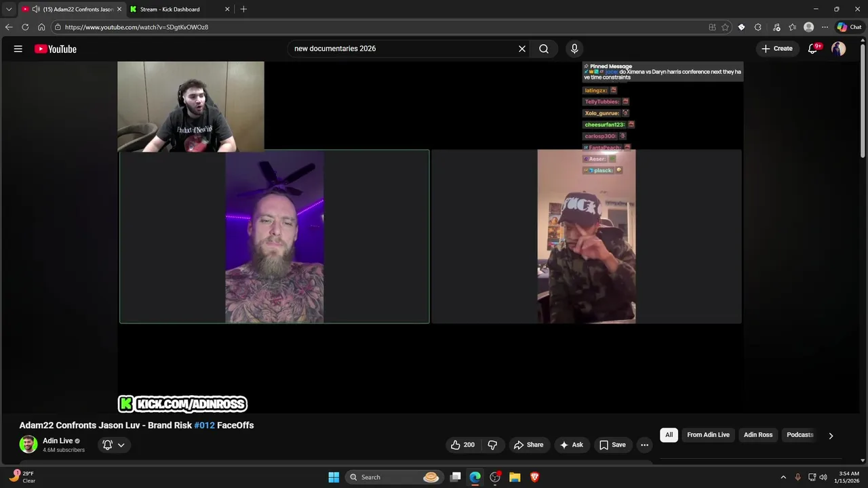Click the Create button
The height and width of the screenshot is (488, 868).
point(777,49)
